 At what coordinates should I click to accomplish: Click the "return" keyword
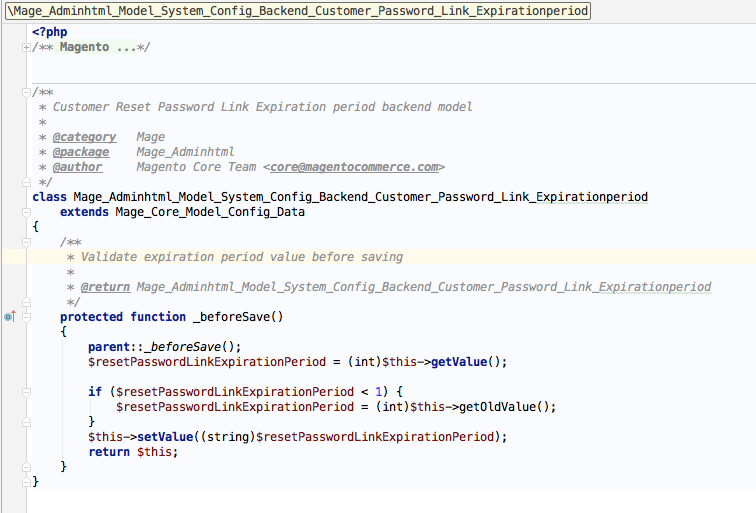(109, 452)
